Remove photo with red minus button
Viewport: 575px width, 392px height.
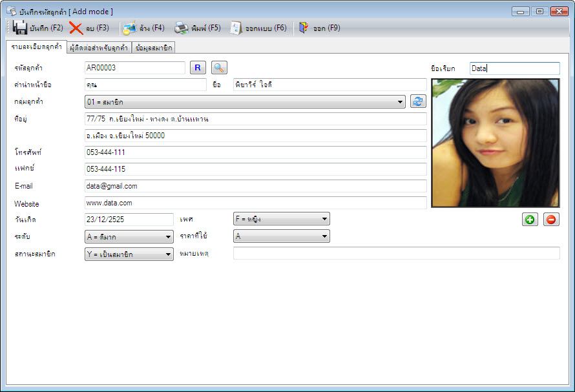(x=551, y=220)
